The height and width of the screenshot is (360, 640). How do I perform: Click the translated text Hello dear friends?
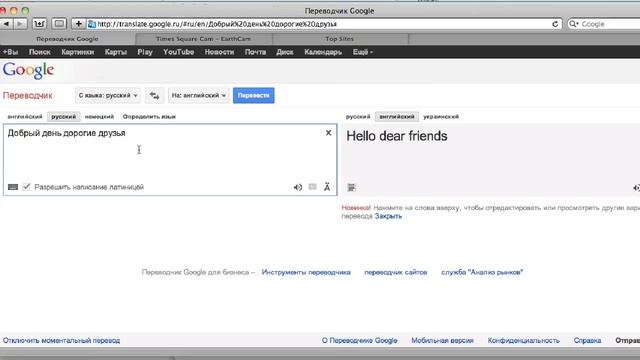pos(397,136)
